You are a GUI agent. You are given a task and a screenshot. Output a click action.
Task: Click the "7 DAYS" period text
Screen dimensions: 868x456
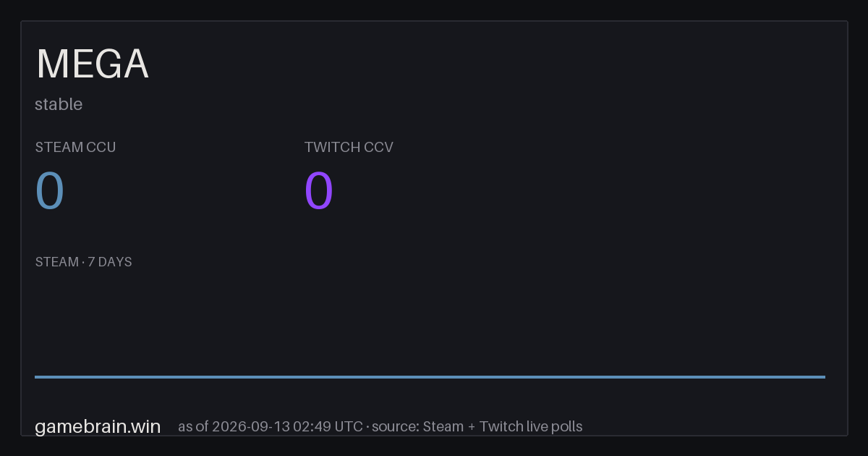click(x=110, y=262)
